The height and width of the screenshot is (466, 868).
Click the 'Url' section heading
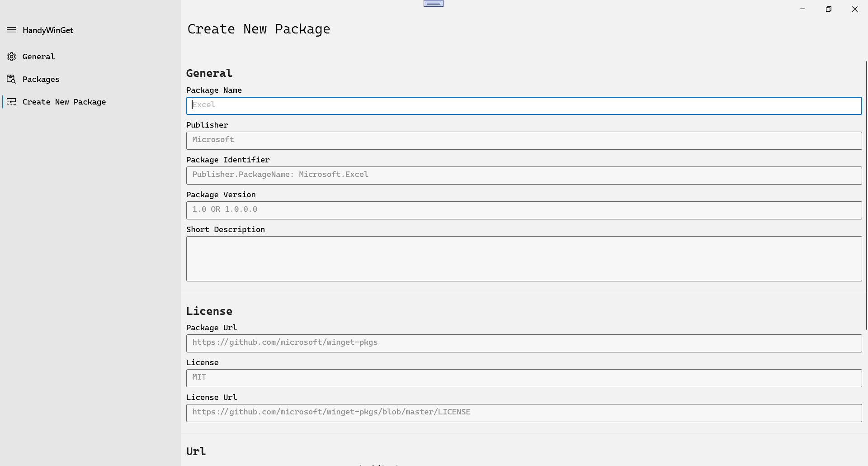coord(196,452)
